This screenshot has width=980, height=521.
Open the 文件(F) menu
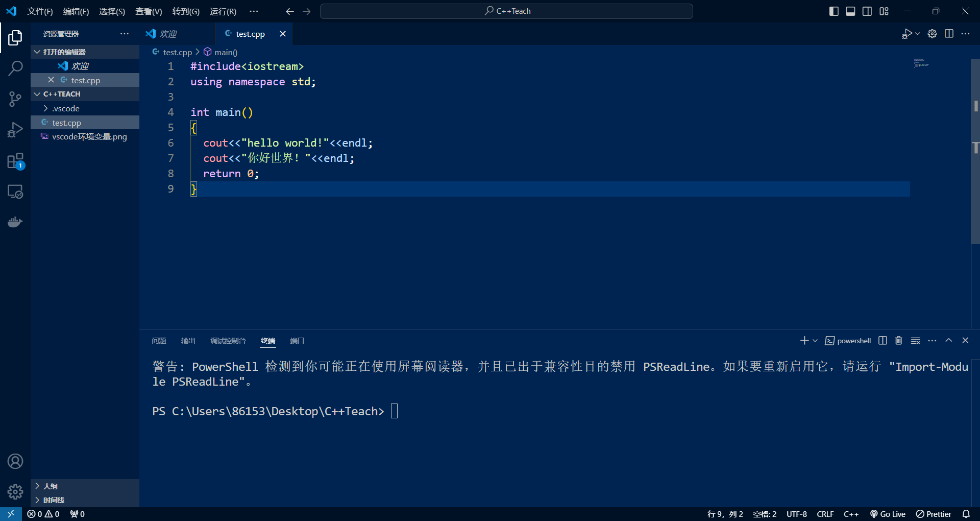(x=40, y=11)
